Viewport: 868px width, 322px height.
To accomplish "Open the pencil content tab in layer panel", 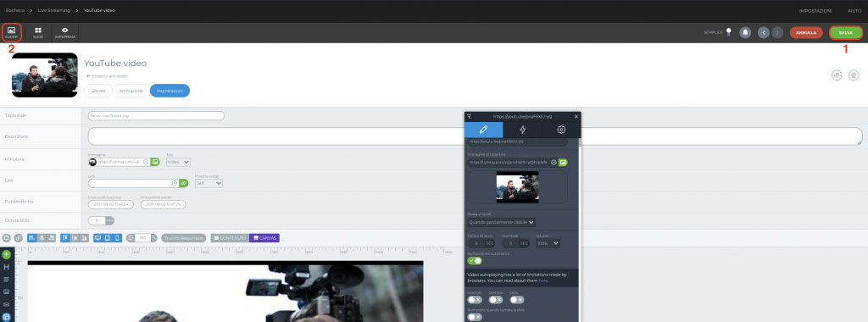I will pos(484,130).
